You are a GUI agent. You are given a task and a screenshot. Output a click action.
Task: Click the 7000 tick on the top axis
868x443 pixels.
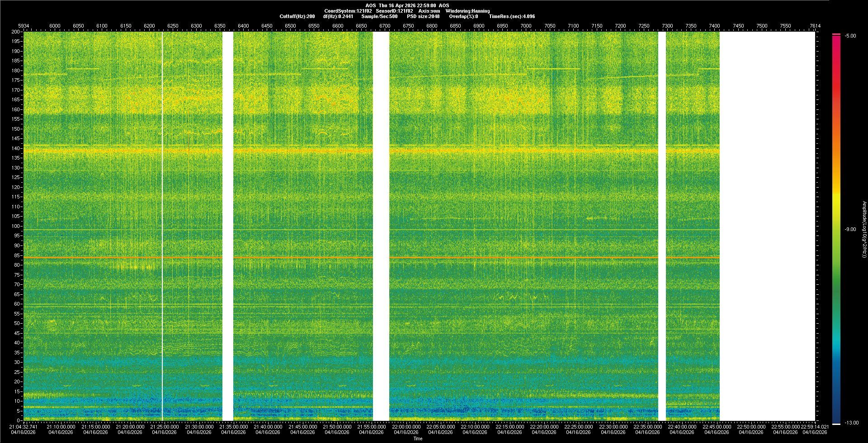click(x=526, y=26)
